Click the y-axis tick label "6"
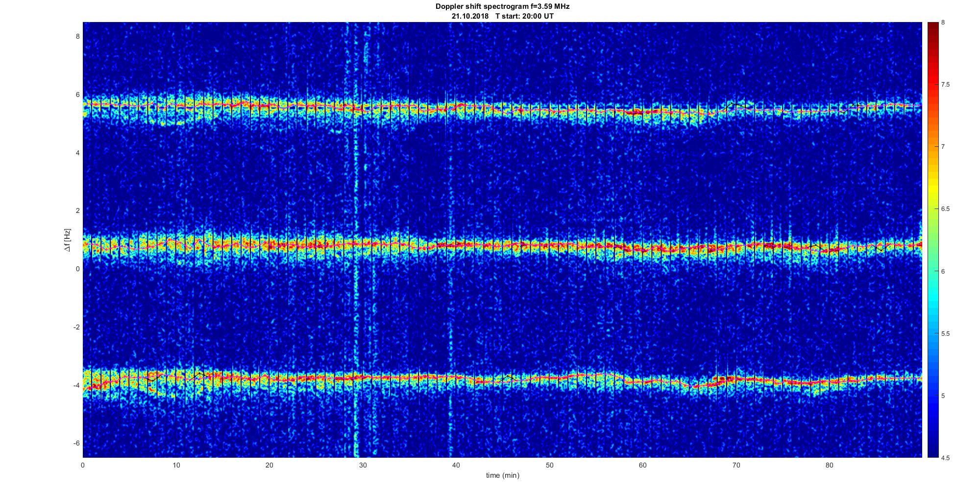This screenshot has width=980, height=491. (x=77, y=94)
